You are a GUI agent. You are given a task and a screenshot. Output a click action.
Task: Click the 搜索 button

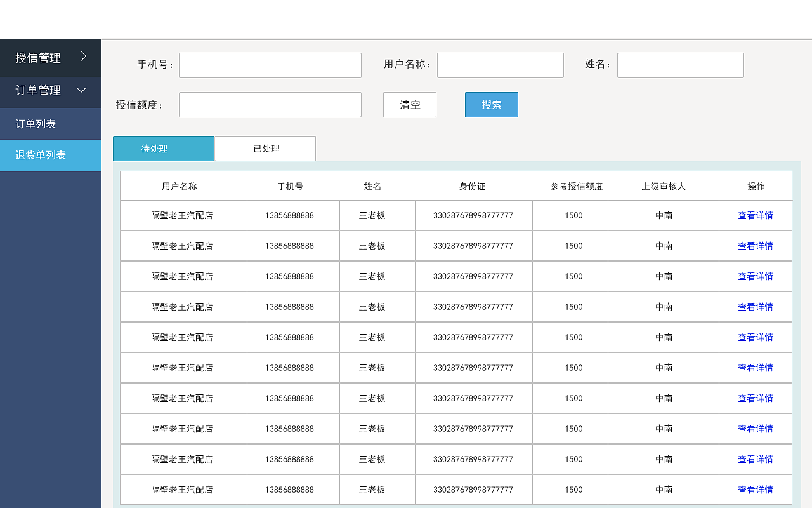(x=492, y=105)
